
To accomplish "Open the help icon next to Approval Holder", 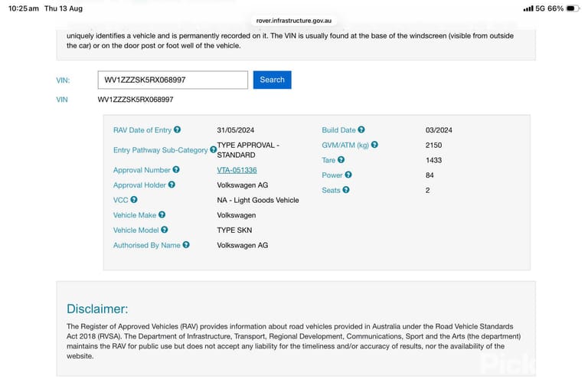I will click(x=171, y=185).
